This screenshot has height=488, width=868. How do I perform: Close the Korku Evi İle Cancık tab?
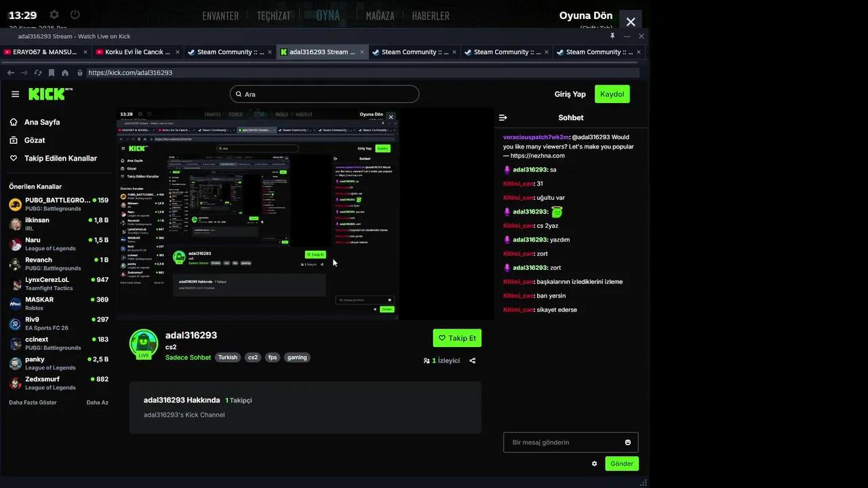click(178, 52)
